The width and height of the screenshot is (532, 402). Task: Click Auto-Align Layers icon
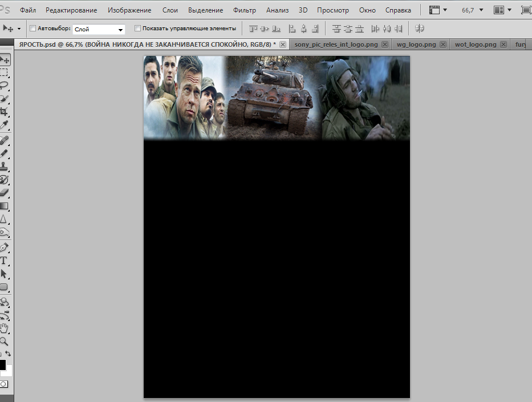(419, 29)
